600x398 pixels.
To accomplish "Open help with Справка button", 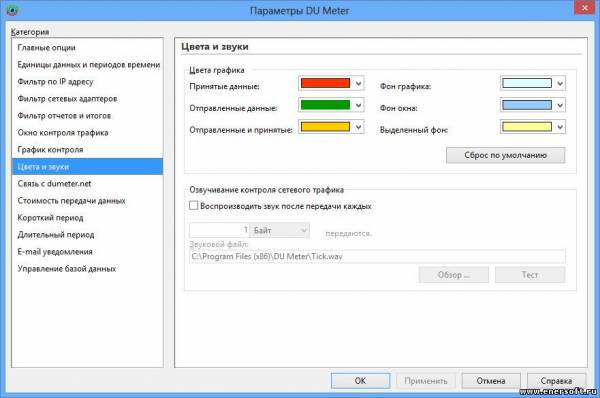I will click(556, 381).
